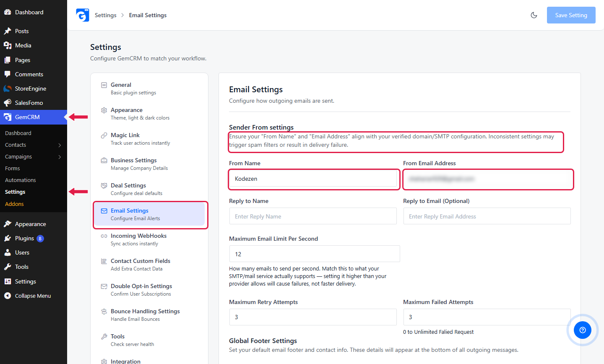Screen dimensions: 604x364
Task: Click the GemCRM logo icon
Action: (x=83, y=15)
